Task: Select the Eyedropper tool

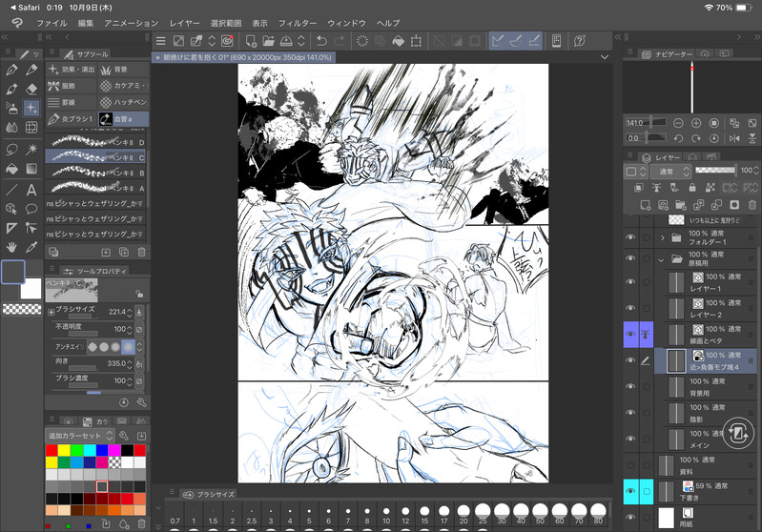Action: pyautogui.click(x=31, y=247)
